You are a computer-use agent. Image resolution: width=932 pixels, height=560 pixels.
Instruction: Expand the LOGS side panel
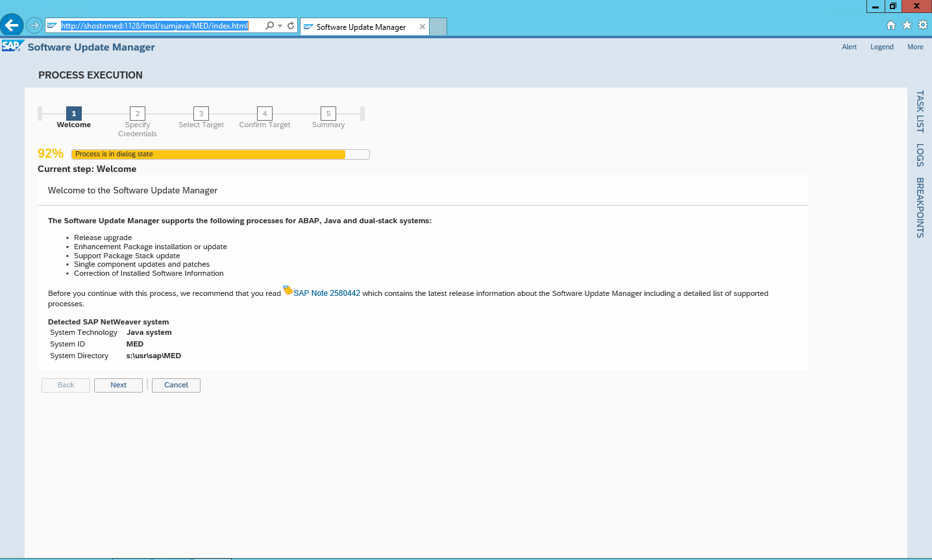click(920, 155)
